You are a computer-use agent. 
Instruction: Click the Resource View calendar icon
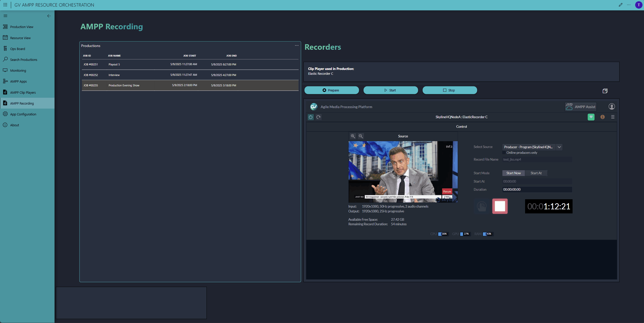pos(5,38)
